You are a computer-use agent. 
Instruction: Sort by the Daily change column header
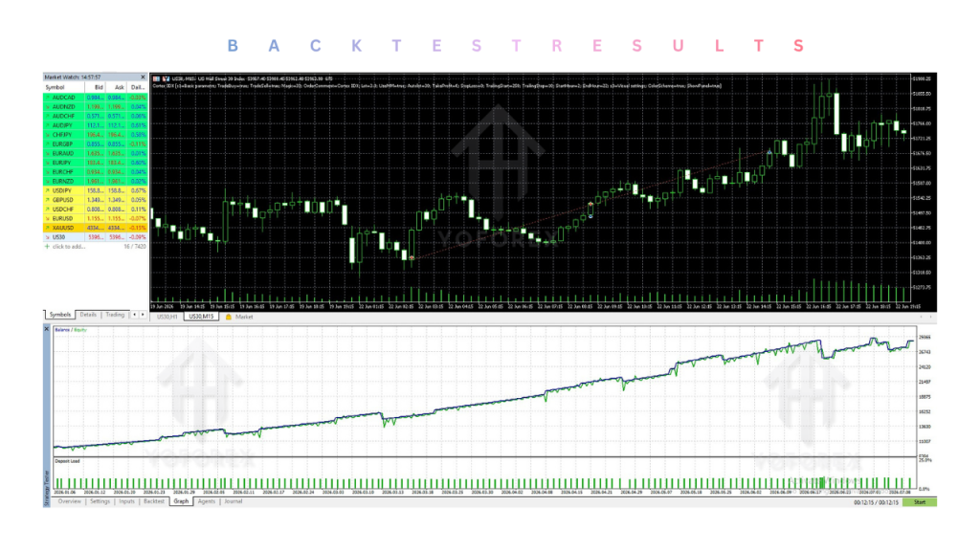[x=137, y=87]
